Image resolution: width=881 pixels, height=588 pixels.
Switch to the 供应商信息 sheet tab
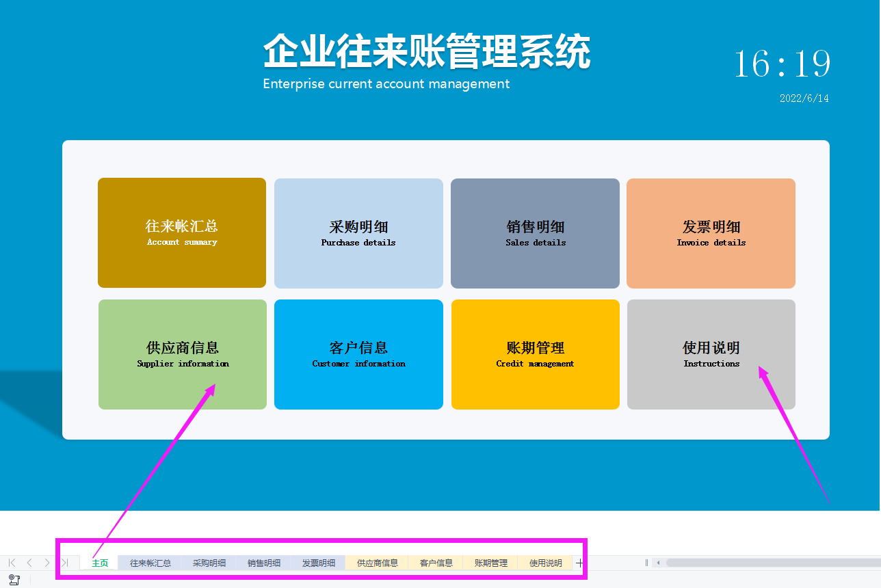(x=377, y=563)
